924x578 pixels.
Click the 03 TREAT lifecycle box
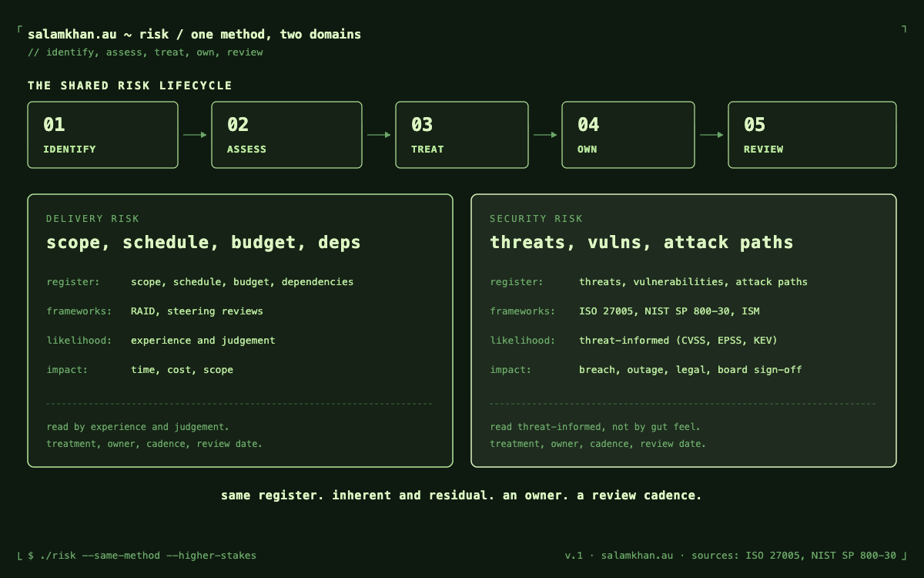click(462, 135)
